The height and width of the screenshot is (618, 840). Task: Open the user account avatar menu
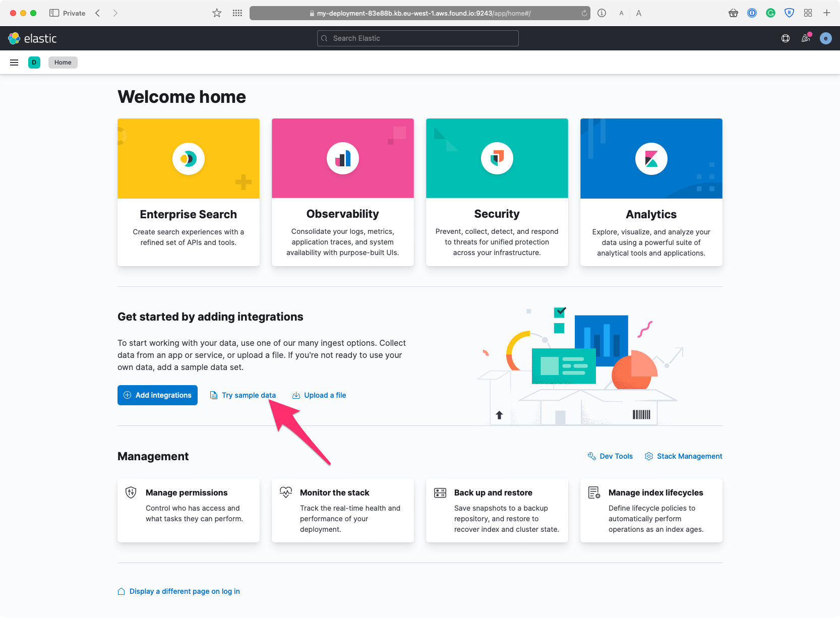tap(825, 38)
